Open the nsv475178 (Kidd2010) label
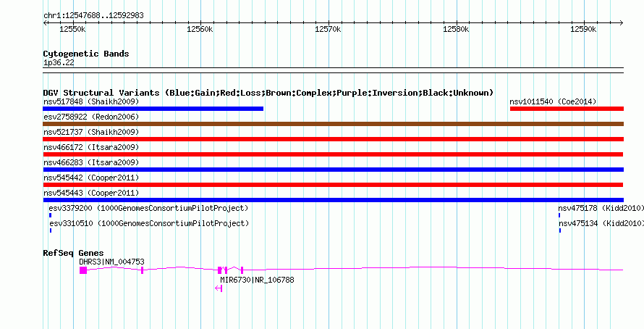Viewport: 644px width, 329px height. point(601,208)
